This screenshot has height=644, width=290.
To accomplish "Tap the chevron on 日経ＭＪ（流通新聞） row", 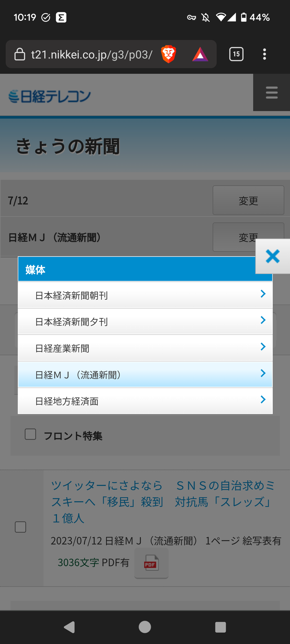I will (263, 373).
